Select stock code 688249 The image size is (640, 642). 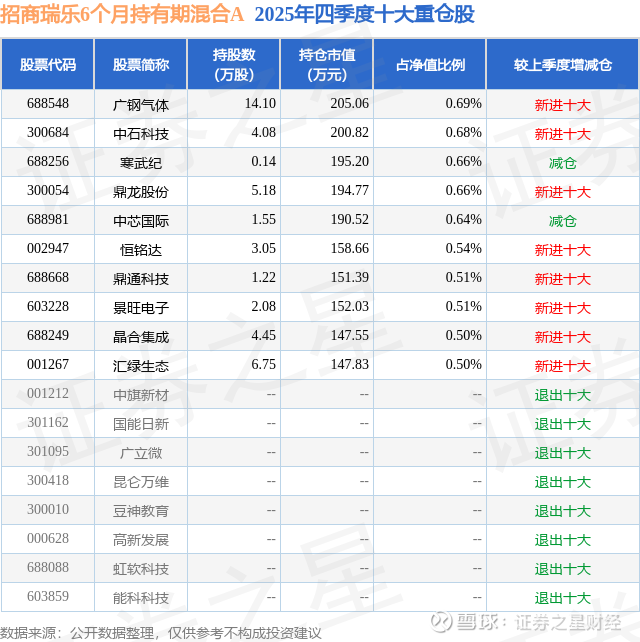[x=48, y=335]
